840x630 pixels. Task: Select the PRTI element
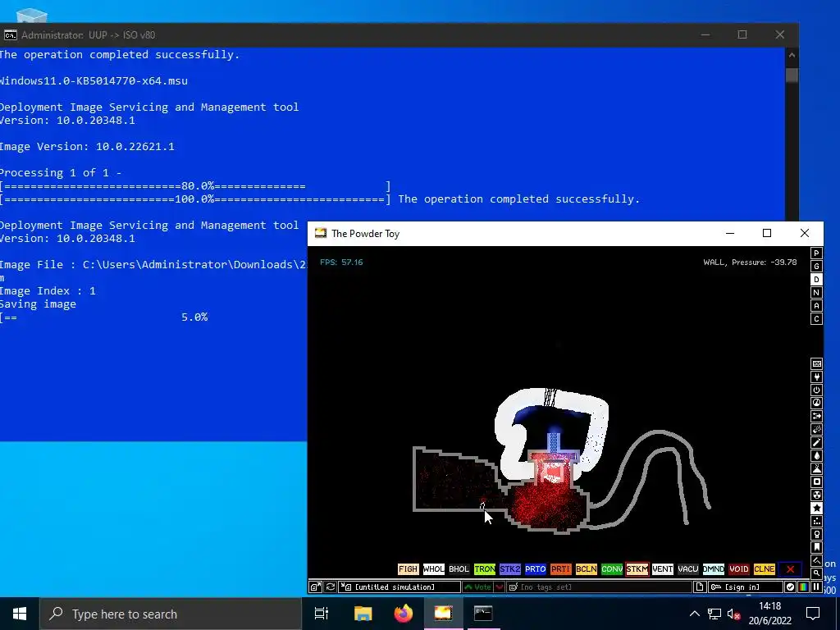coord(561,569)
